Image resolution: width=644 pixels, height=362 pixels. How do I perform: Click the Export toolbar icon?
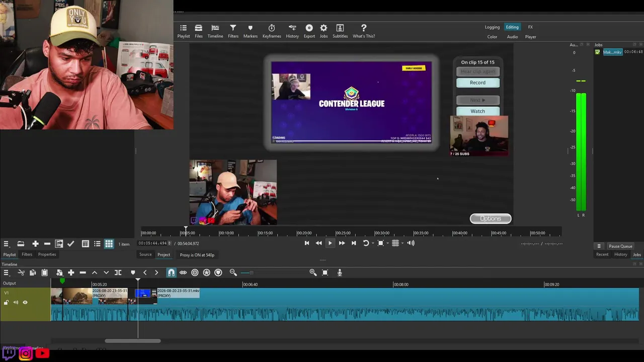(309, 31)
